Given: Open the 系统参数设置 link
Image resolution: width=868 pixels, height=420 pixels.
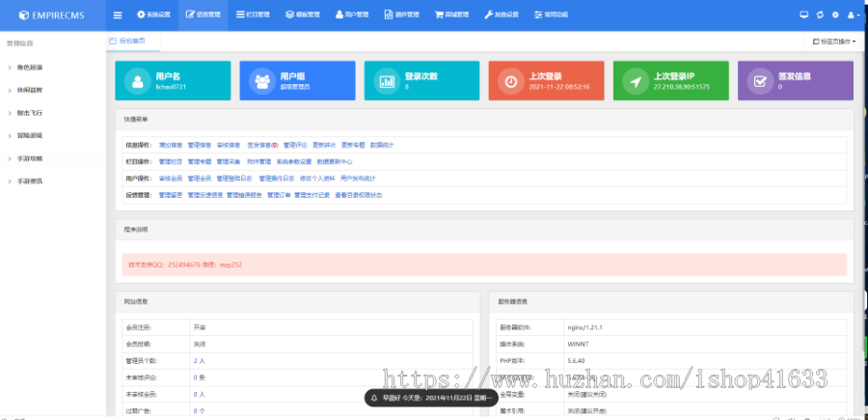Looking at the screenshot, I should [x=294, y=162].
